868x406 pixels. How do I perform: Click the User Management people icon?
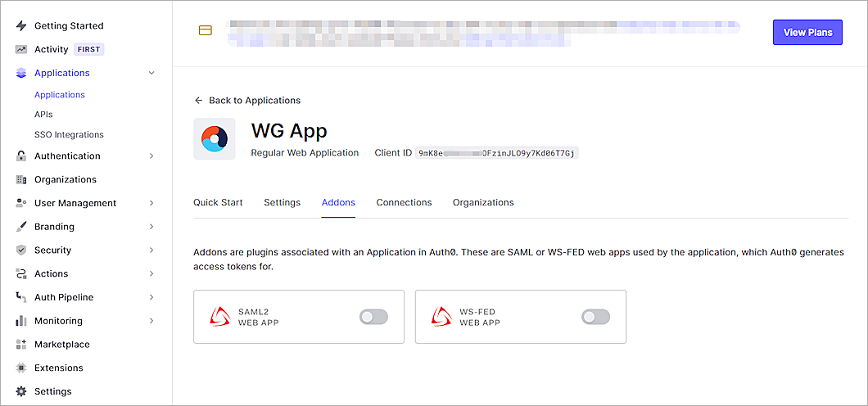[21, 203]
